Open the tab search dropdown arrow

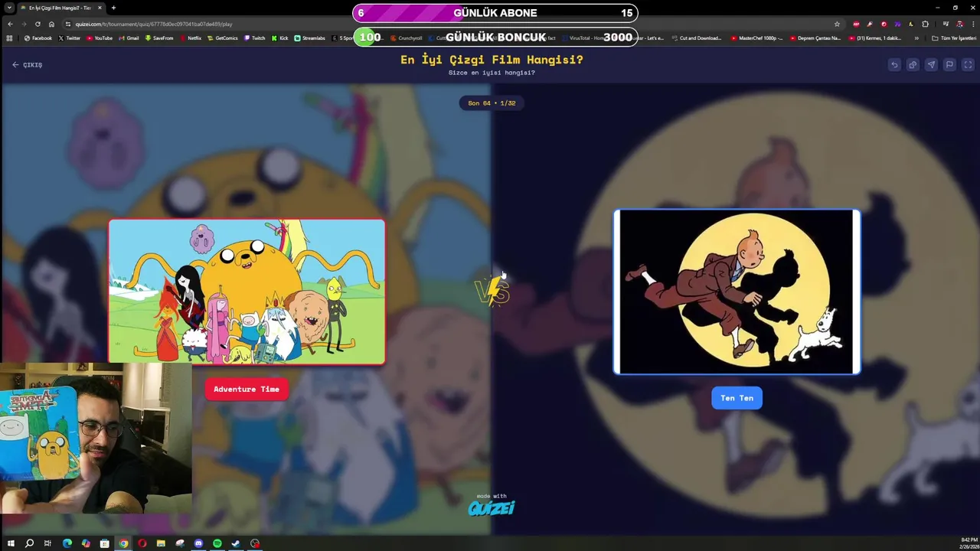click(9, 8)
